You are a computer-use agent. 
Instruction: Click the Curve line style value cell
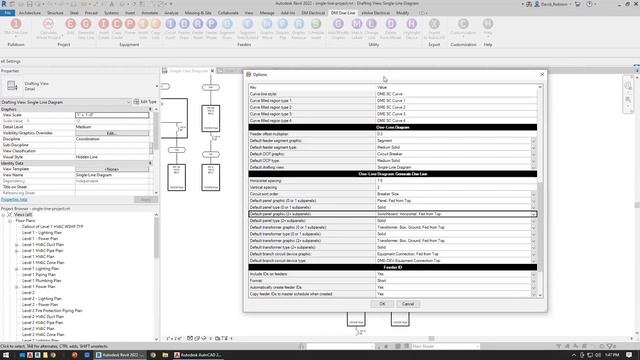456,94
